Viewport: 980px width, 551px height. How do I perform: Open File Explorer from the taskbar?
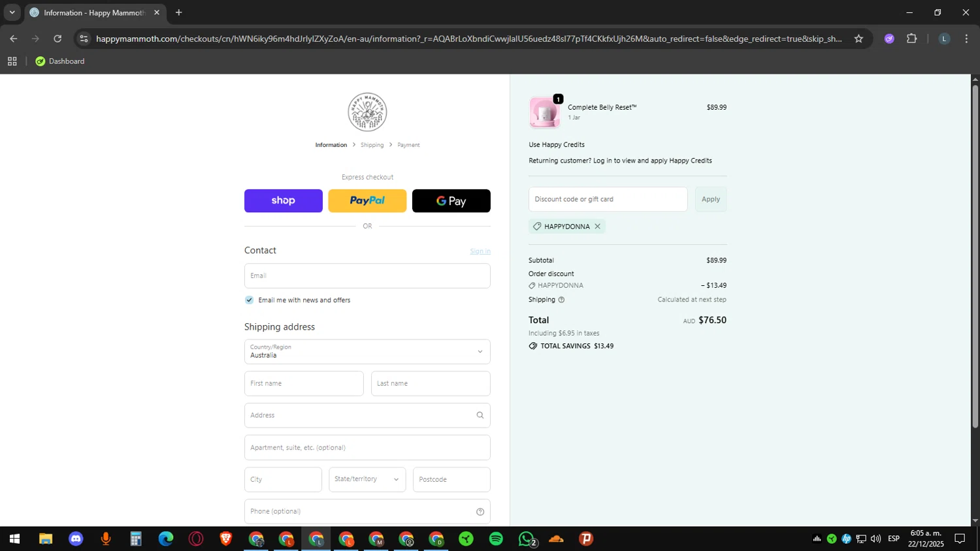[45, 539]
